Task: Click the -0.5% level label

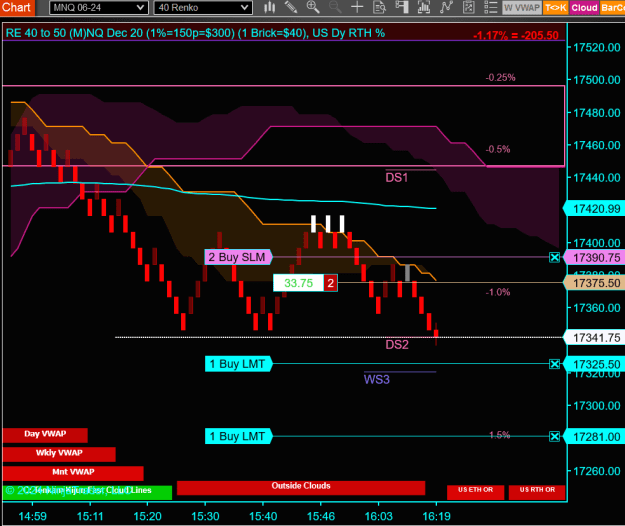Action: (x=498, y=149)
